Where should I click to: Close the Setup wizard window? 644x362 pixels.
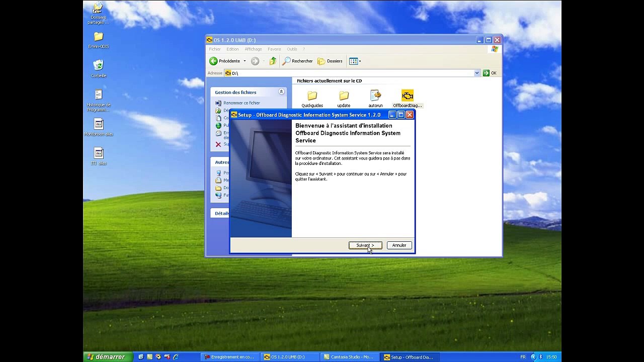point(410,115)
